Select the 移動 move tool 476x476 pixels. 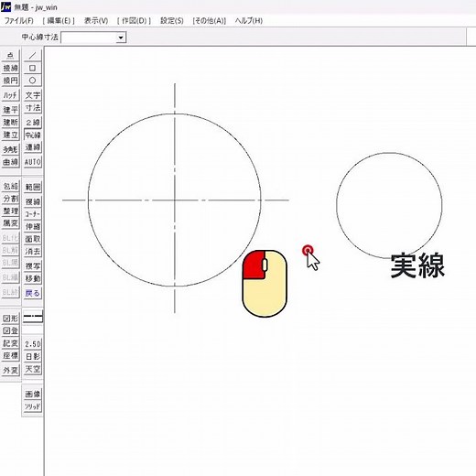[x=33, y=278]
